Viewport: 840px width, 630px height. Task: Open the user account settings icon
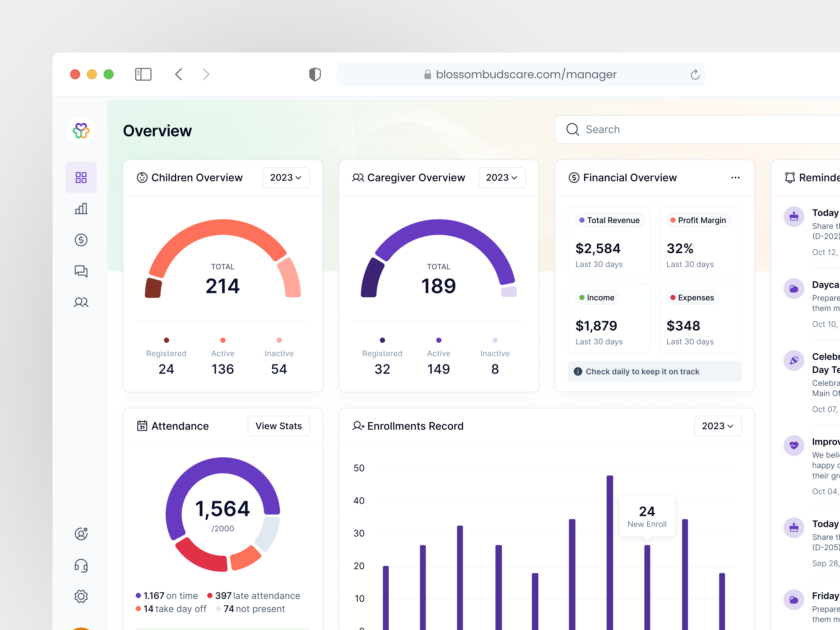(x=81, y=534)
